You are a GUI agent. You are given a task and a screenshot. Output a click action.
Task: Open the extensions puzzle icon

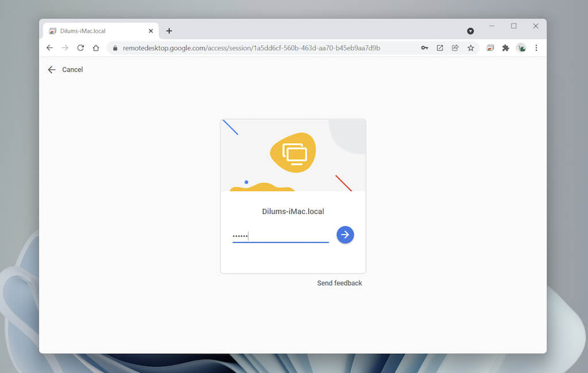(x=505, y=48)
